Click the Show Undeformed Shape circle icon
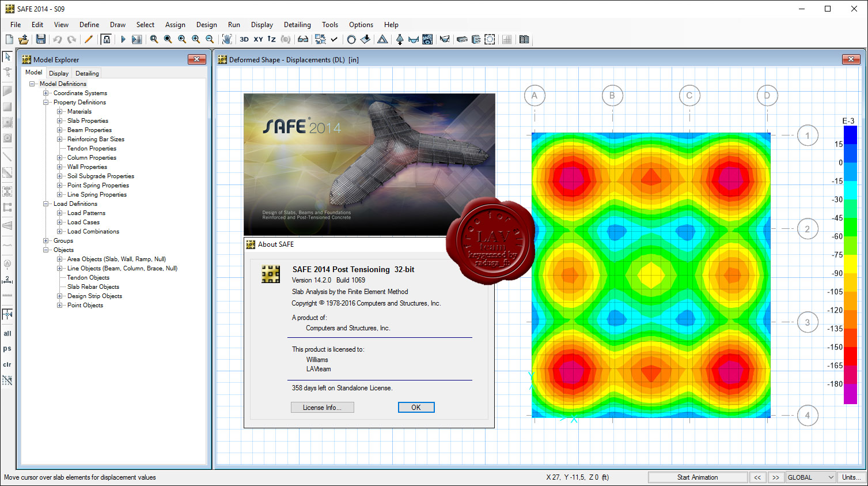The image size is (868, 486). point(351,39)
